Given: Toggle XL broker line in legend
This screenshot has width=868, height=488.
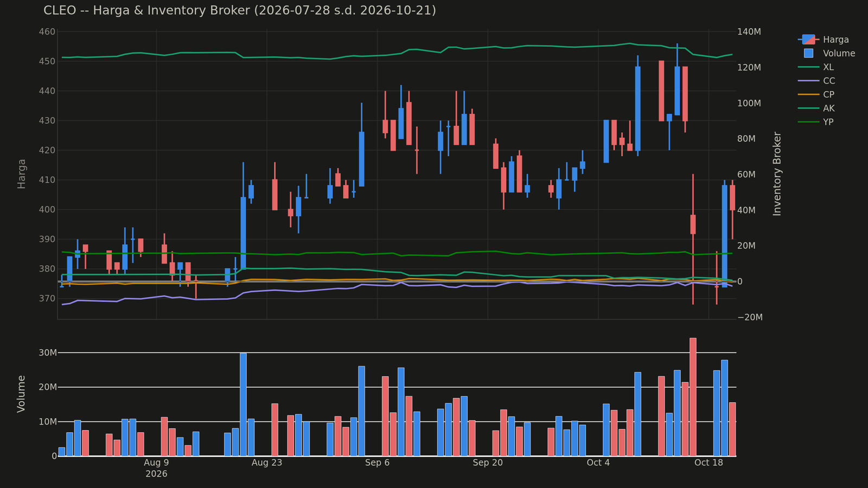Looking at the screenshot, I should 816,67.
